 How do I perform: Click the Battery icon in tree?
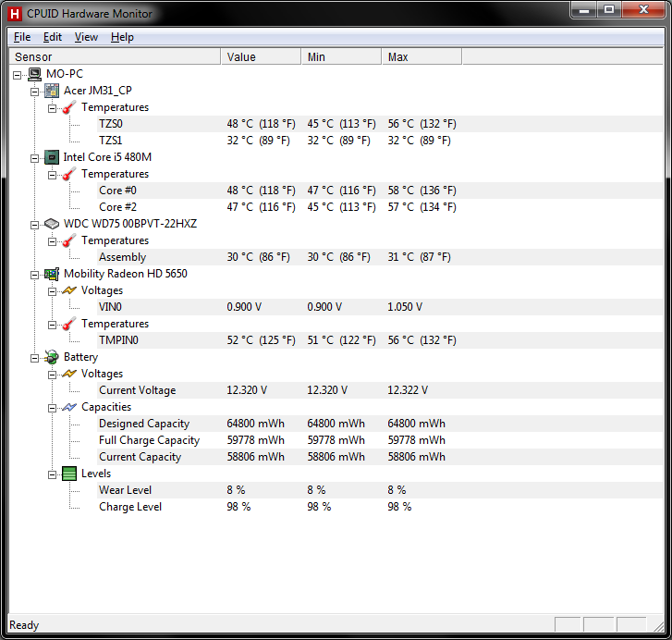pyautogui.click(x=52, y=357)
